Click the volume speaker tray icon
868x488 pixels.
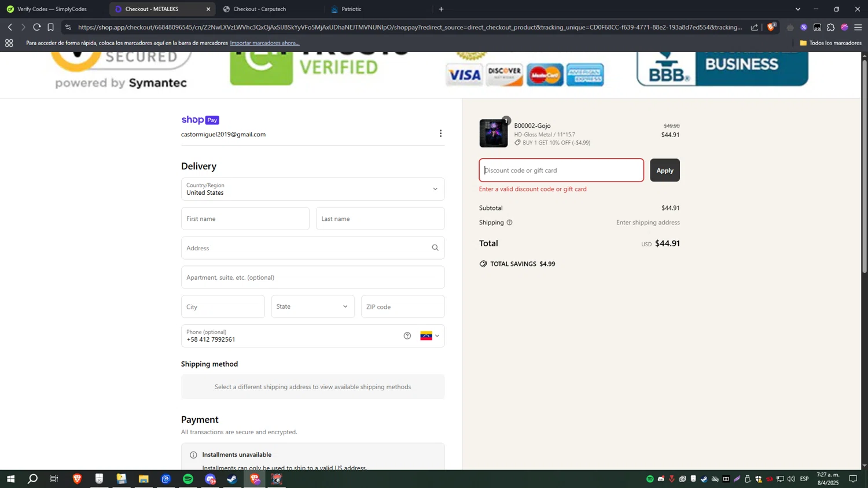791,479
